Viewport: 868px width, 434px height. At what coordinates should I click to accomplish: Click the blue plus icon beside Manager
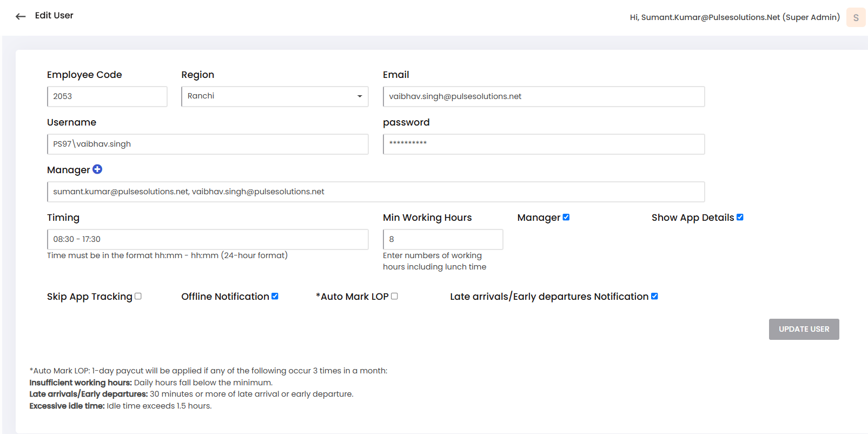[x=97, y=169]
